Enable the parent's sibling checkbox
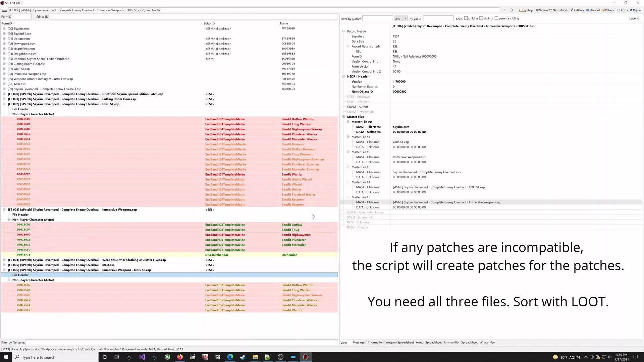The image size is (644, 362). (x=496, y=18)
